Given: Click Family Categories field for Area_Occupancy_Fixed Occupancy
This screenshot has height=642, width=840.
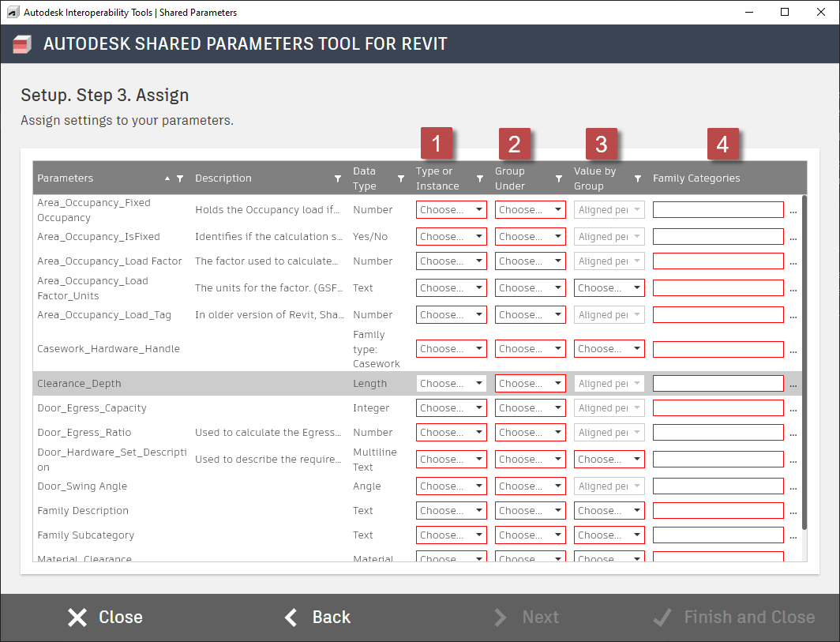Looking at the screenshot, I should coord(718,209).
